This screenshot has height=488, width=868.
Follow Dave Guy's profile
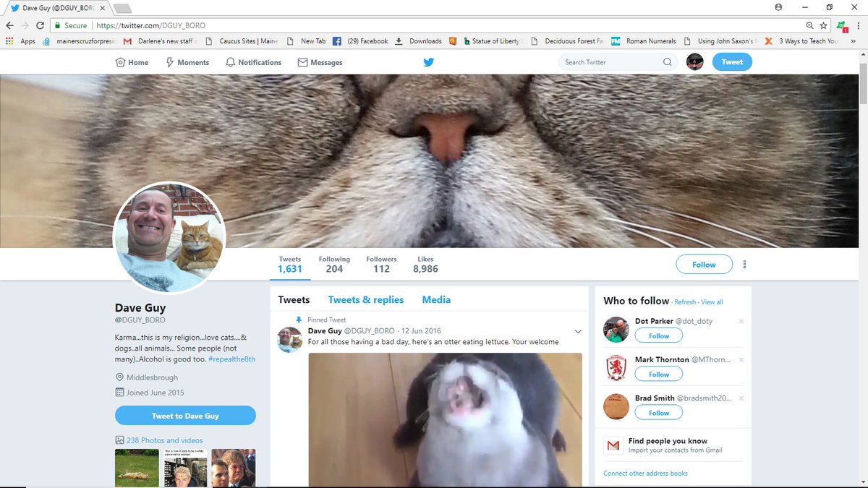(x=704, y=265)
